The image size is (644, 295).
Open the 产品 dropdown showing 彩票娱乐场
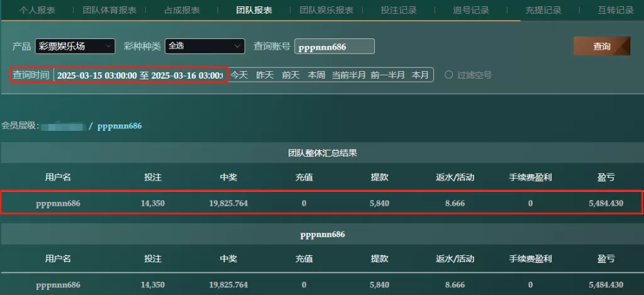(x=75, y=46)
